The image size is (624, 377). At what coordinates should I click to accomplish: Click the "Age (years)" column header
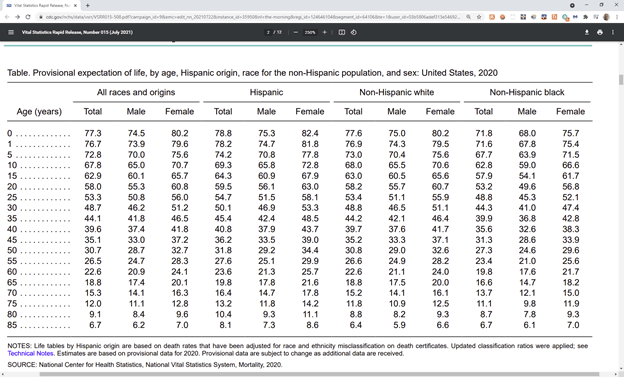click(39, 112)
